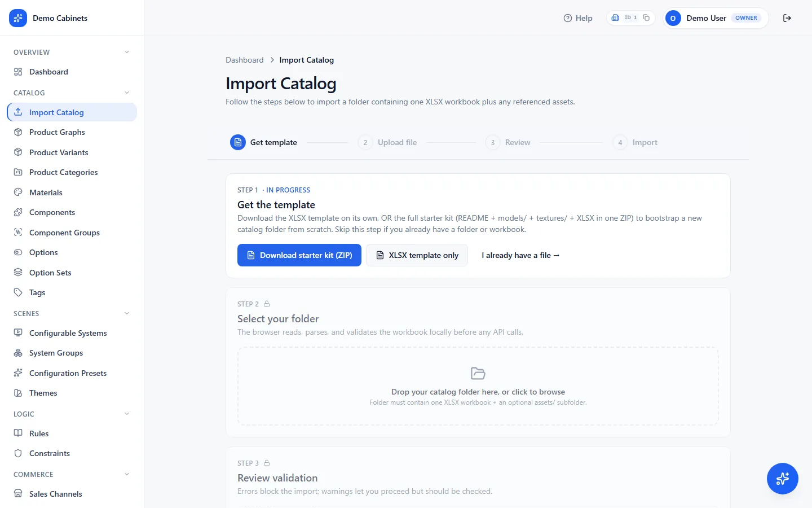Click the 'I already have a file' link
This screenshot has height=508, width=812.
[x=520, y=255]
